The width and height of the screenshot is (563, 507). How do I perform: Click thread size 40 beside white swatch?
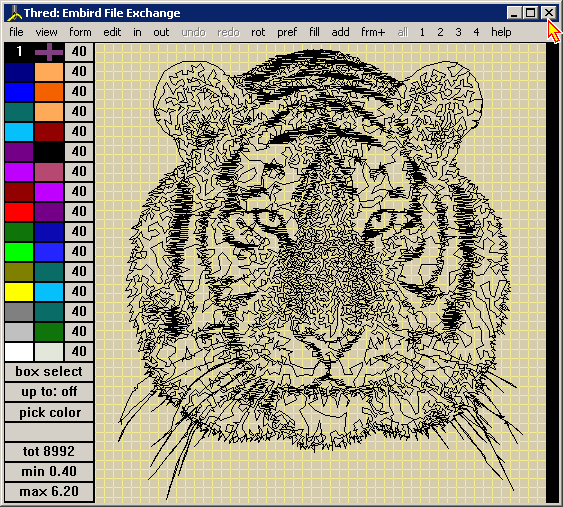79,352
